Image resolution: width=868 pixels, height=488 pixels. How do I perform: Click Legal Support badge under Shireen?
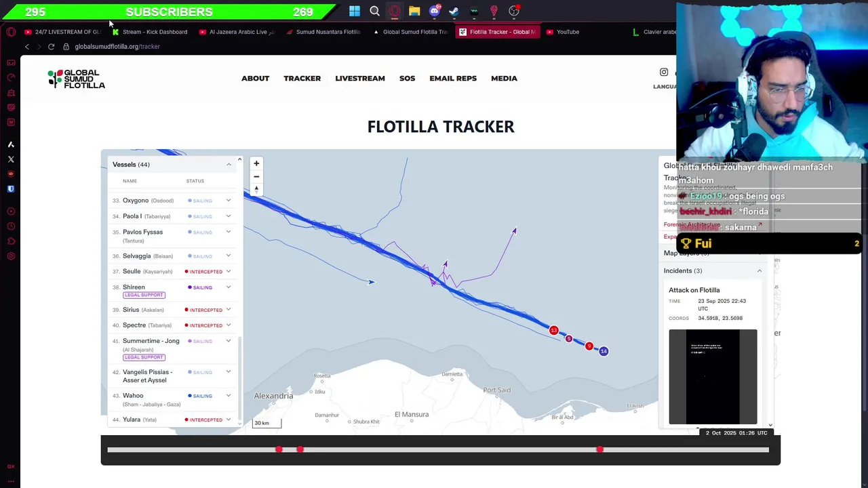click(144, 295)
